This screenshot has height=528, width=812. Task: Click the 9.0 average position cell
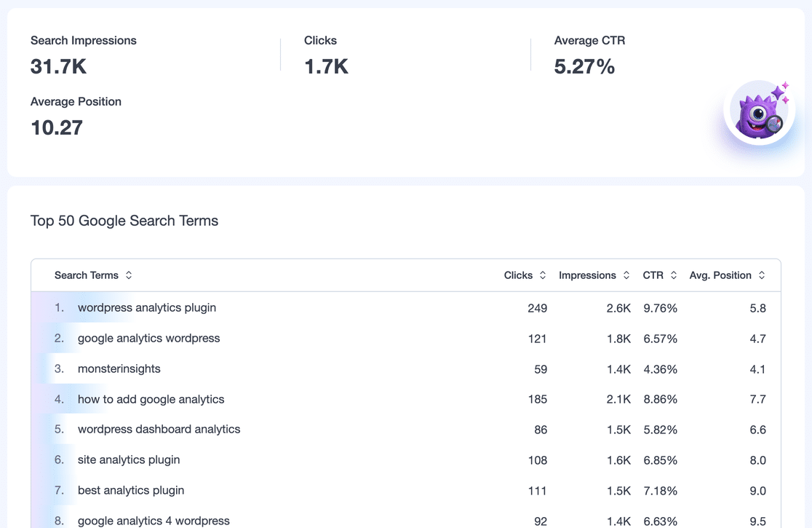757,491
